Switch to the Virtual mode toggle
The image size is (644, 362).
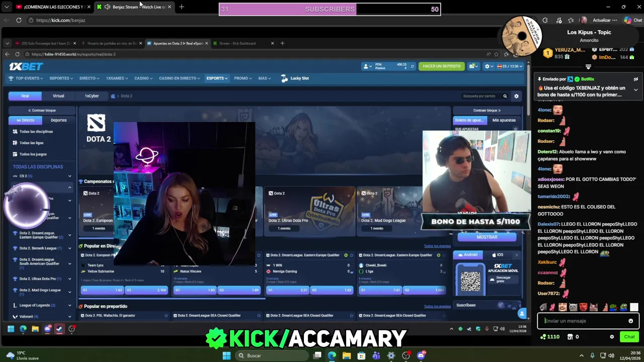(58, 96)
